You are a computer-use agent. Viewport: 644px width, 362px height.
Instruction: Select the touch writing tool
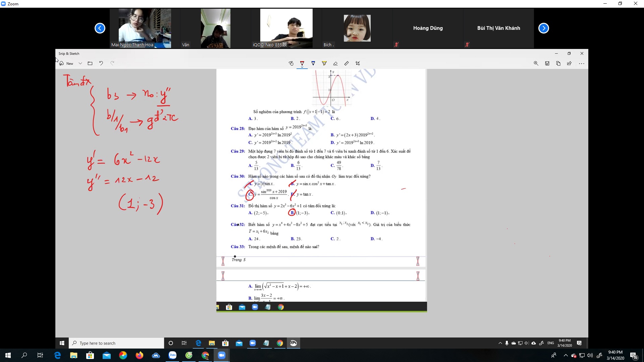coord(291,63)
